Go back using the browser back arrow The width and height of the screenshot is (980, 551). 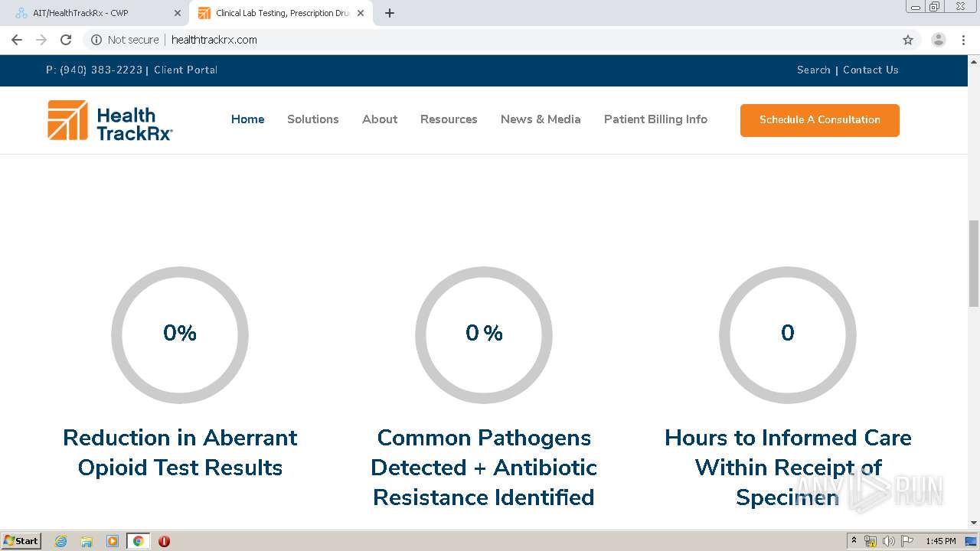(x=17, y=40)
